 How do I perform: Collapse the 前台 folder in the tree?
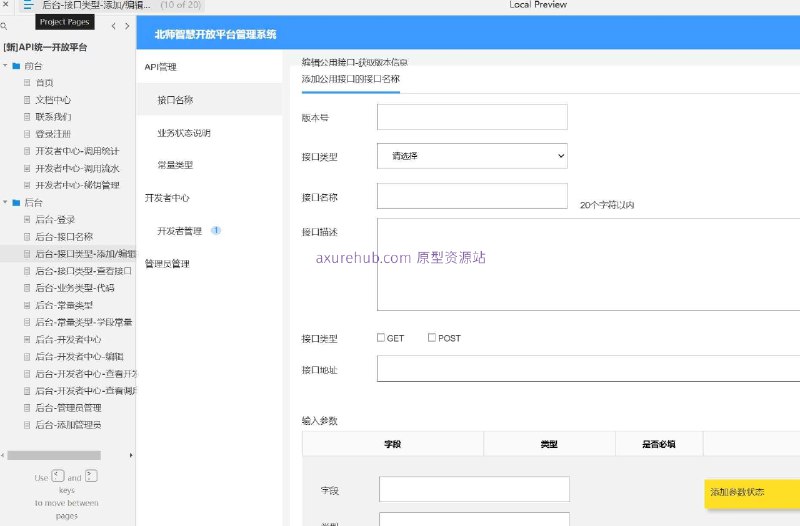[x=5, y=66]
